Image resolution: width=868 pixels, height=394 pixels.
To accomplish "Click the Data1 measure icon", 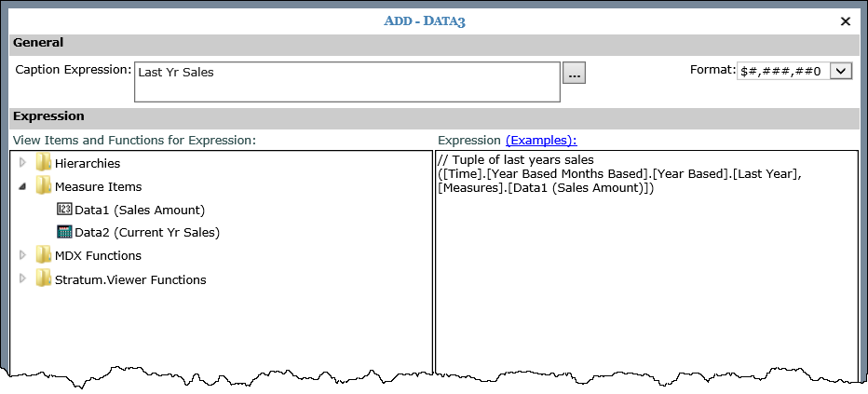I will [64, 210].
